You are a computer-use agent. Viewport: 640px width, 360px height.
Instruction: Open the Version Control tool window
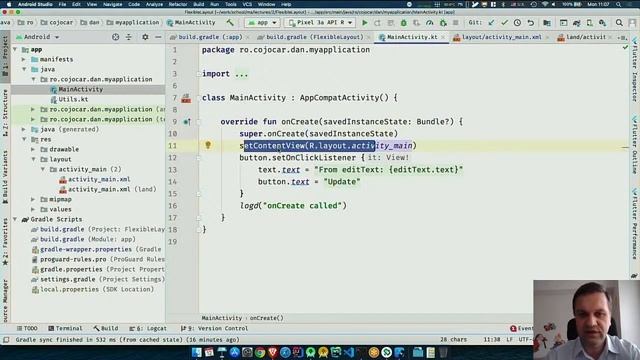pyautogui.click(x=214, y=328)
